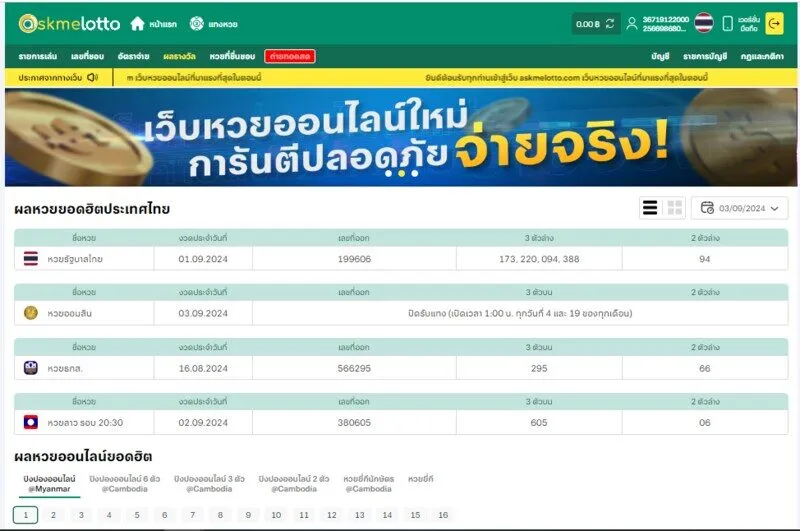
Task: Click the หวยลาว รอบ 20:30 name
Action: (85, 422)
